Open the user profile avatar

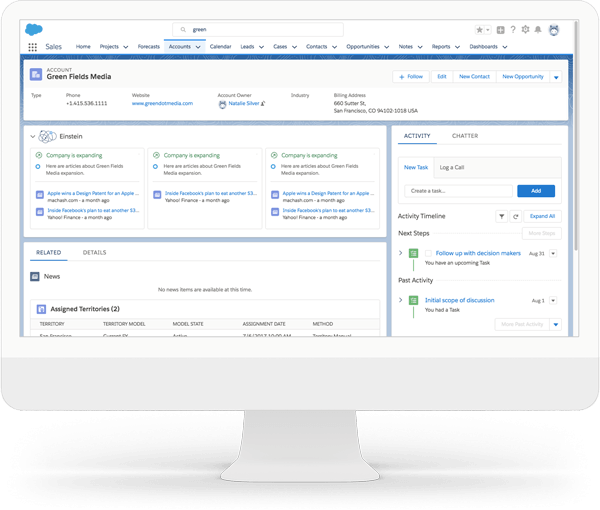click(x=554, y=30)
